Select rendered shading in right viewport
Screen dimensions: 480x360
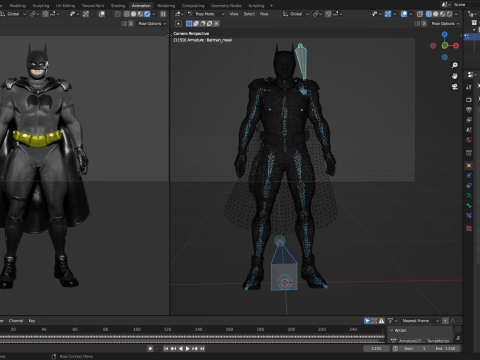[449, 14]
